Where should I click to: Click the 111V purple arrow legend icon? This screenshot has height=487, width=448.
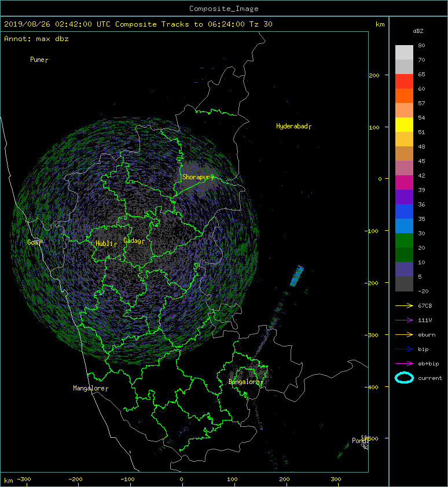404,320
